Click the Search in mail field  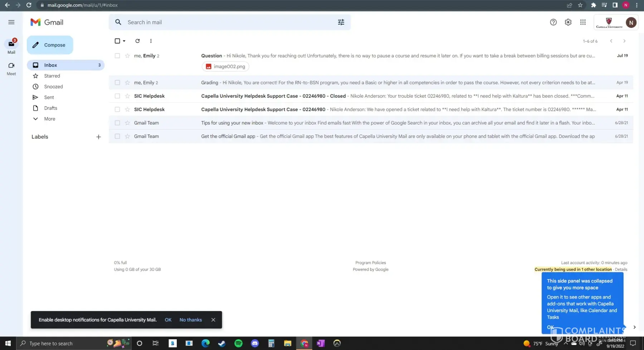(x=229, y=22)
